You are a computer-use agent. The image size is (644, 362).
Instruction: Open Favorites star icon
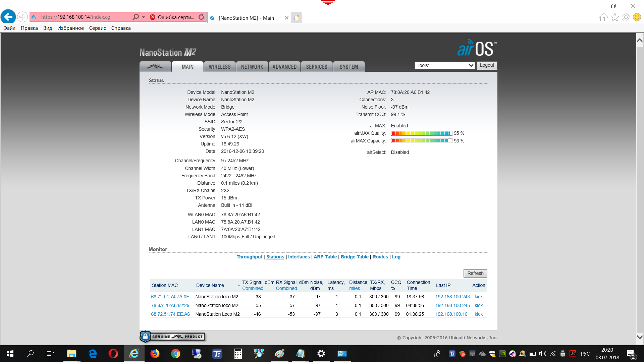pyautogui.click(x=614, y=17)
